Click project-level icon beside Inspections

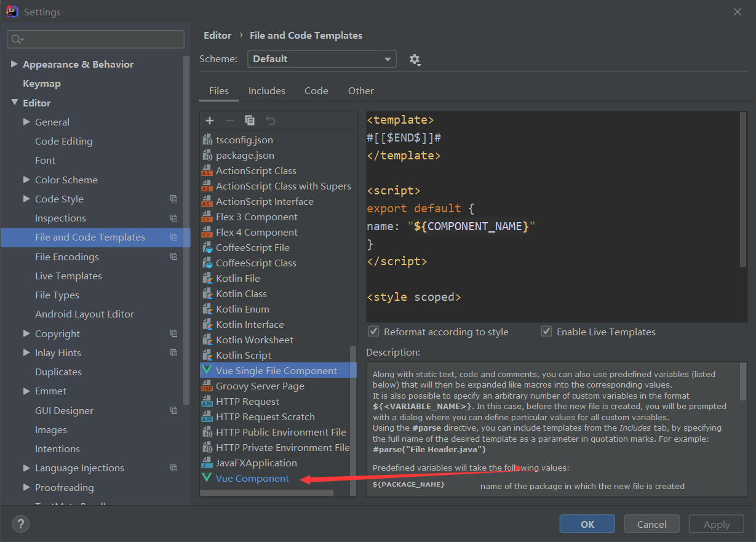tap(174, 218)
